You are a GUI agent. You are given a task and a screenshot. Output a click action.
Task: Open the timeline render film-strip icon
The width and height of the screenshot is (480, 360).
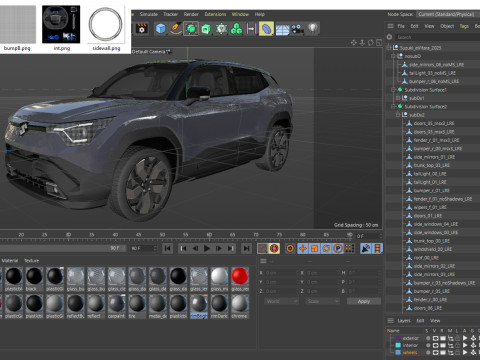(x=377, y=248)
